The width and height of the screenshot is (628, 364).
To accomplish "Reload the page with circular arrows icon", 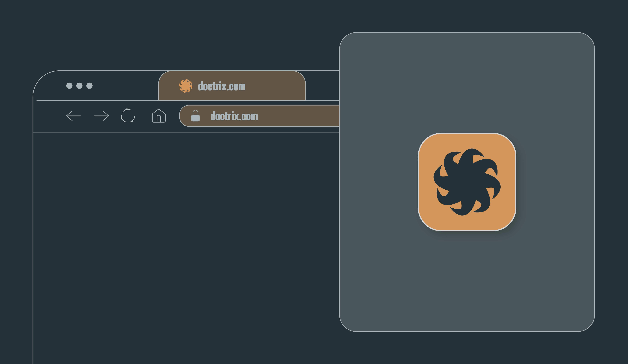I will [128, 115].
